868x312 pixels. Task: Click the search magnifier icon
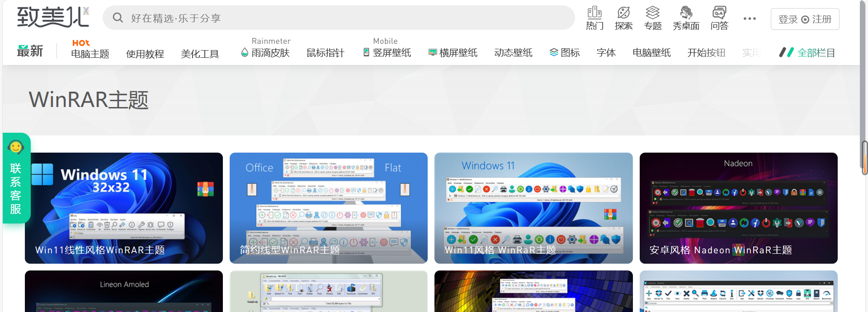118,18
